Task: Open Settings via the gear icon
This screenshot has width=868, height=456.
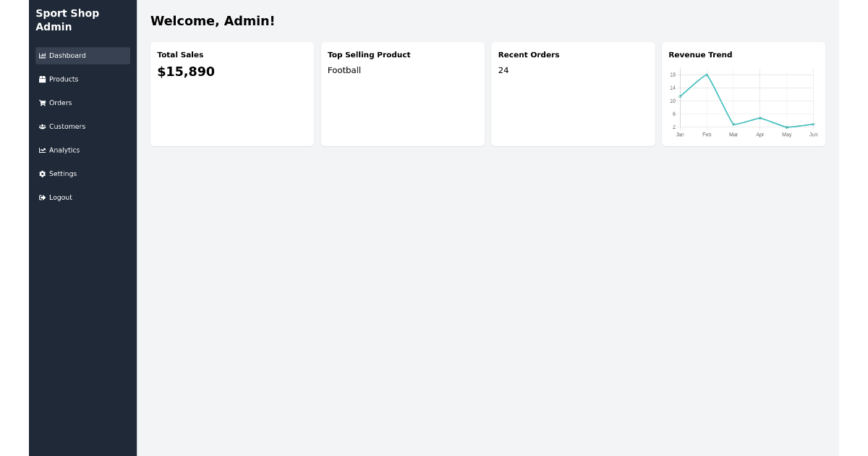Action: coord(43,174)
